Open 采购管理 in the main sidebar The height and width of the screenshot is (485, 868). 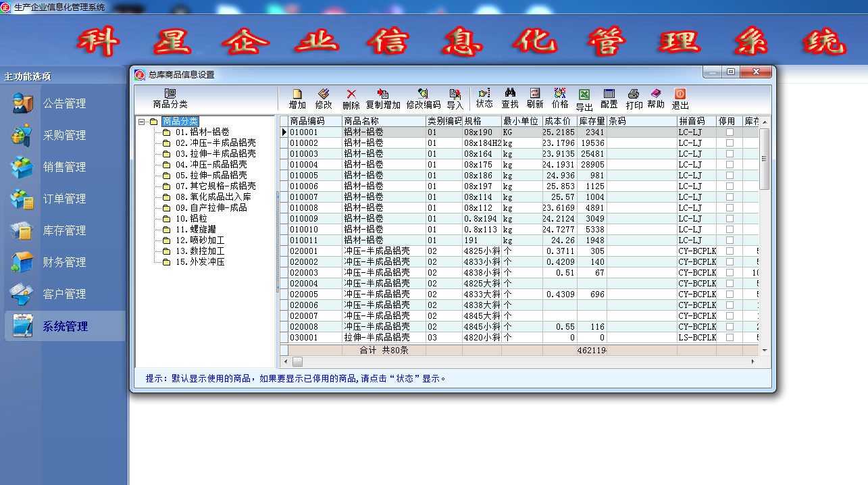tap(64, 136)
